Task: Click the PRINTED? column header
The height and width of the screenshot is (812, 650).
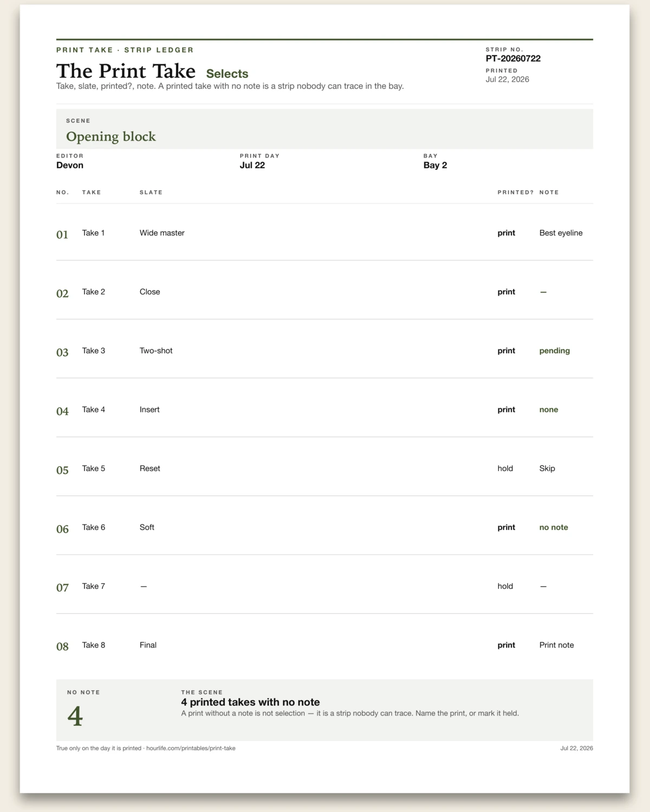Action: coord(516,192)
